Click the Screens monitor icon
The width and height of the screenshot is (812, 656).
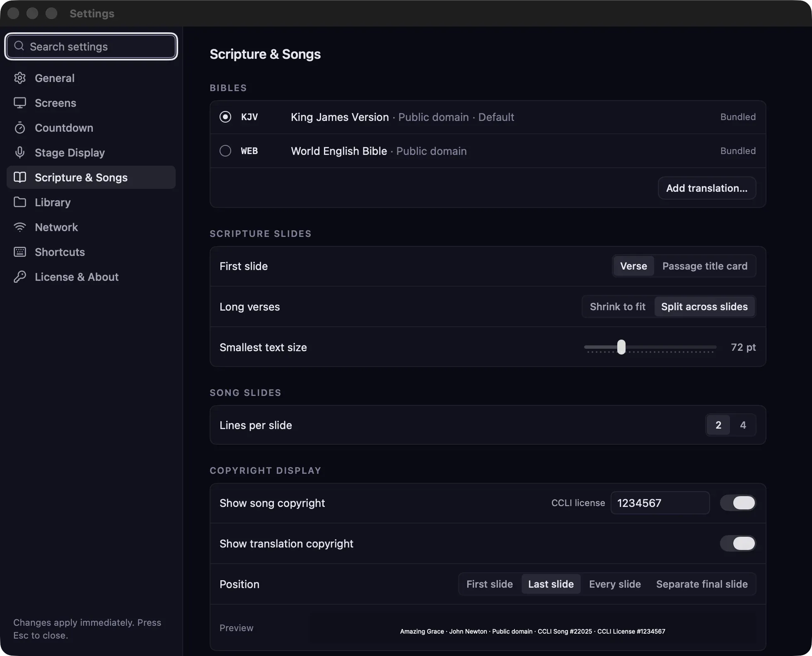pos(20,103)
